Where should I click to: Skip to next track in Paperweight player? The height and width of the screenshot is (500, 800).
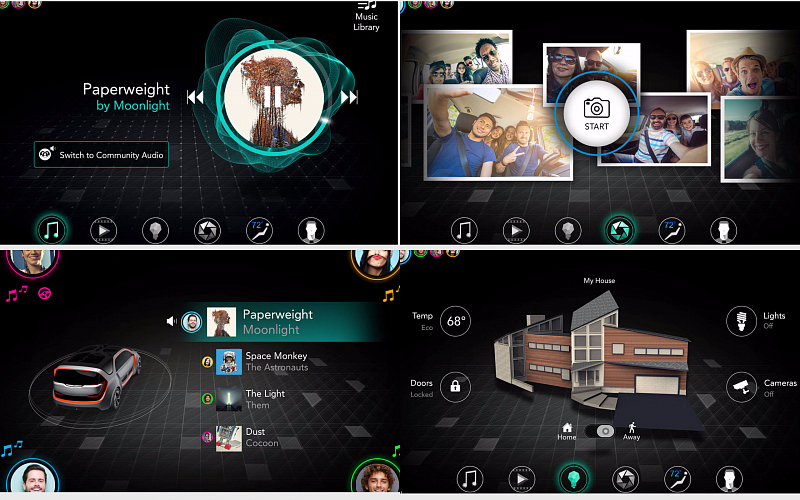click(349, 97)
